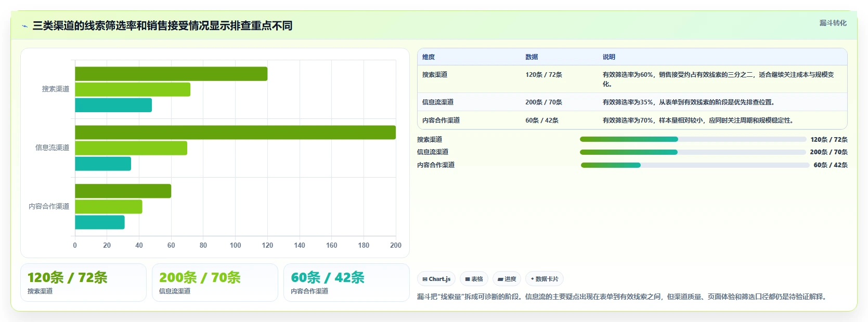Click the 数据卡片 chip
This screenshot has height=322, width=868.
[545, 279]
